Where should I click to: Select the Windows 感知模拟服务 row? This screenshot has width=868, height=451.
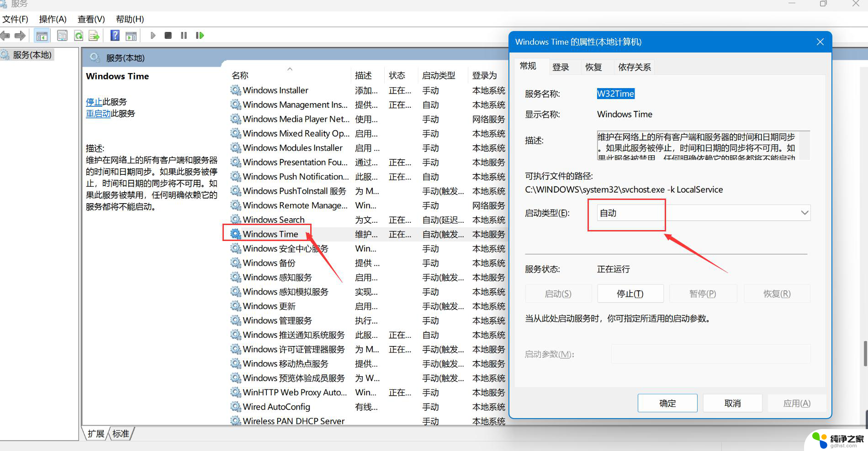(x=368, y=291)
